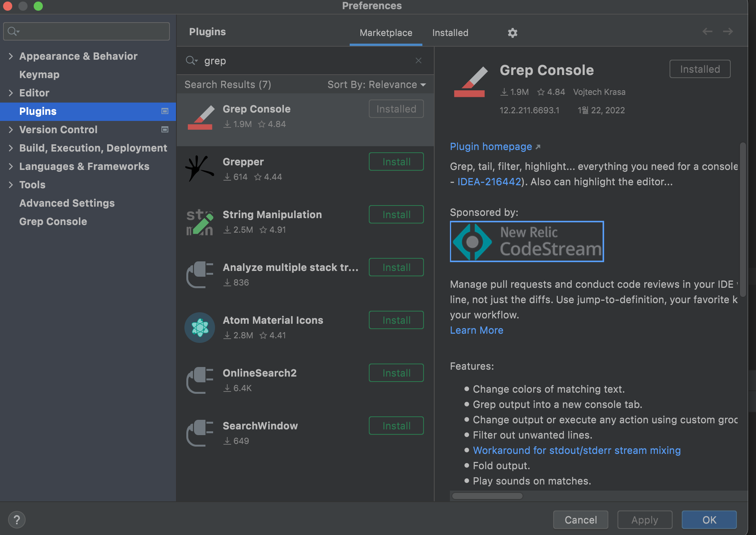Click the Grep Console eraser icon in list
The height and width of the screenshot is (535, 756).
pos(200,117)
